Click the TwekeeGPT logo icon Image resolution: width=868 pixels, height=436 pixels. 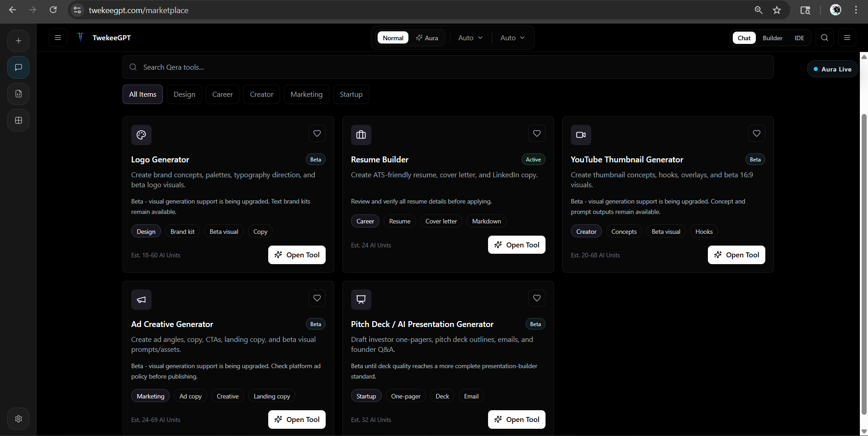pyautogui.click(x=81, y=38)
